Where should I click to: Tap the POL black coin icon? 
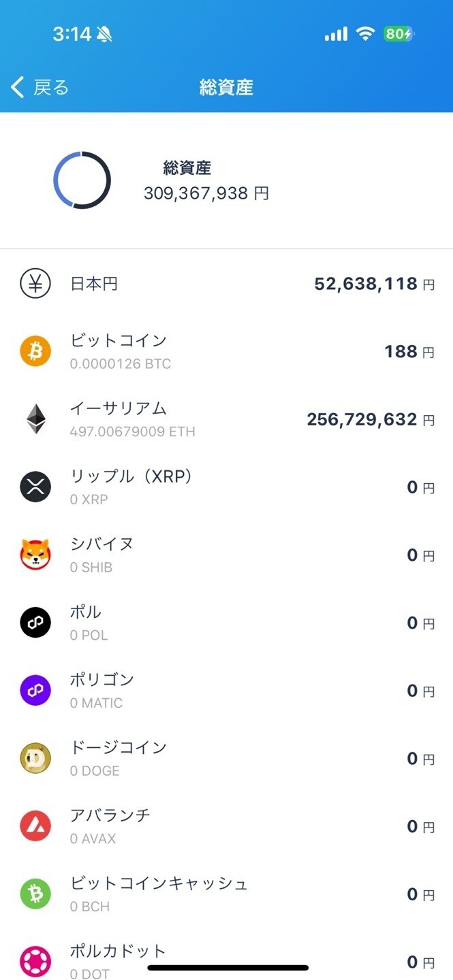(35, 622)
